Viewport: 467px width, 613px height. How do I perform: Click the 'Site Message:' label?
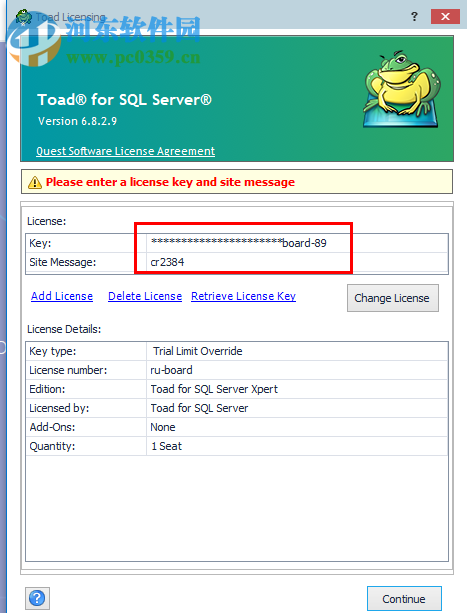63,262
